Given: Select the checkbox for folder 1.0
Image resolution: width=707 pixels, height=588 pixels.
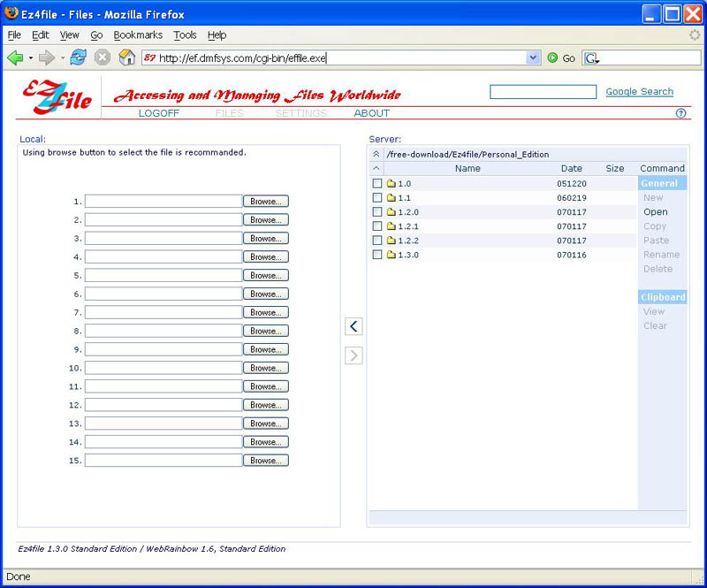Looking at the screenshot, I should (x=377, y=183).
